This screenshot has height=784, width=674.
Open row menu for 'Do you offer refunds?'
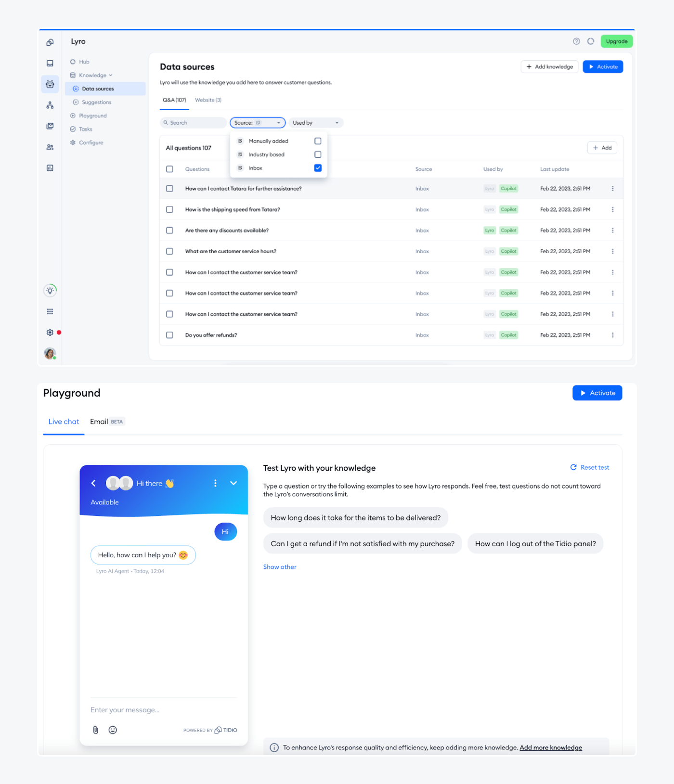tap(612, 335)
